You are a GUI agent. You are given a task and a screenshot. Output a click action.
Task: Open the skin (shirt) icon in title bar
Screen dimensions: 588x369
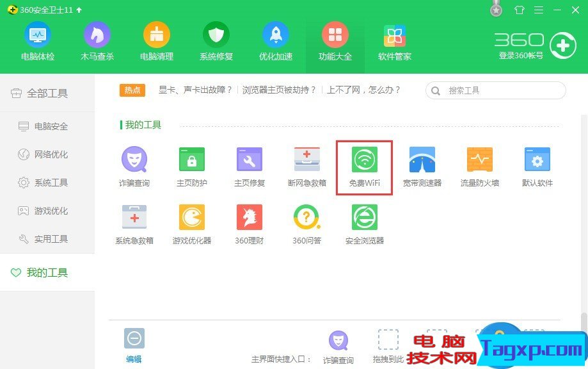520,10
